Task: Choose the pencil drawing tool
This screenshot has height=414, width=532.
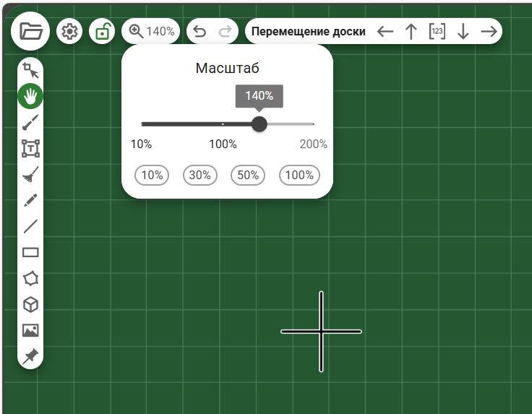Action: (30, 200)
